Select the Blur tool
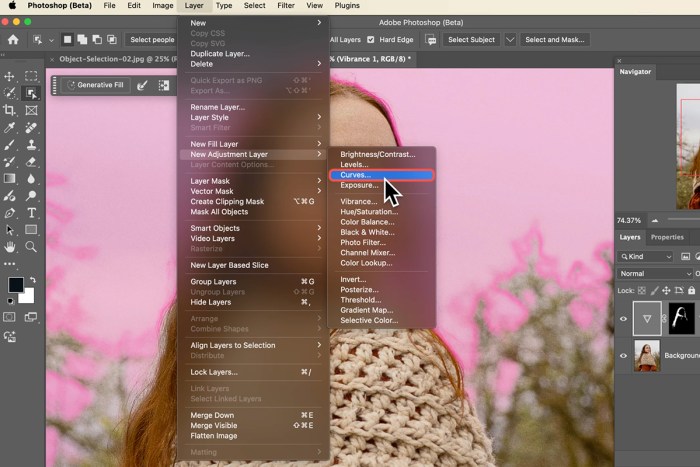This screenshot has height=467, width=700. pos(31,179)
